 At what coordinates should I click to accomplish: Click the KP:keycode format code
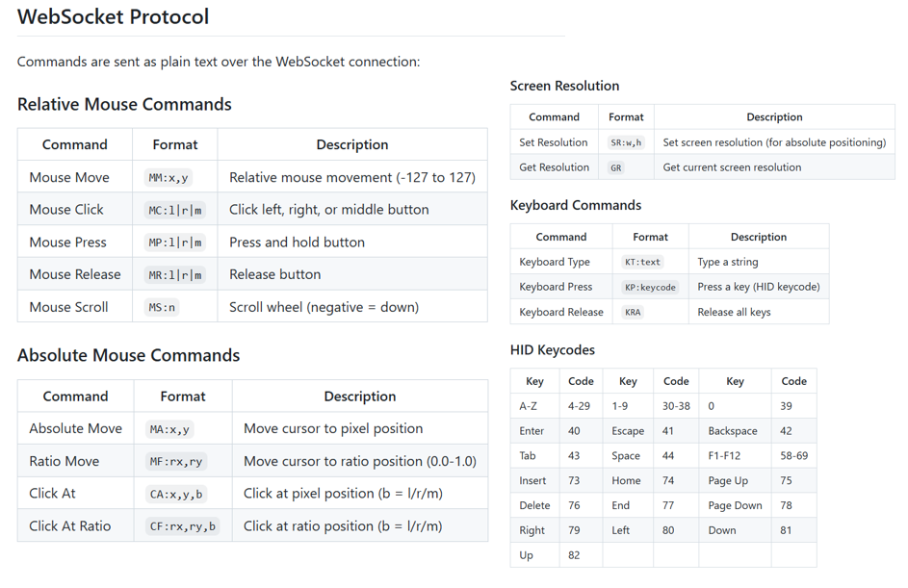click(650, 287)
